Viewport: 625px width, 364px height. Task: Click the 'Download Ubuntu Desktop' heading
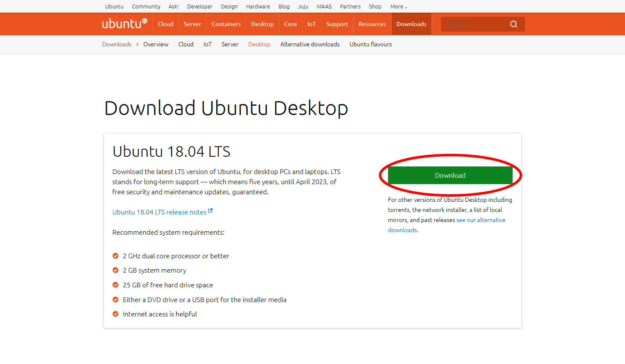pos(226,108)
